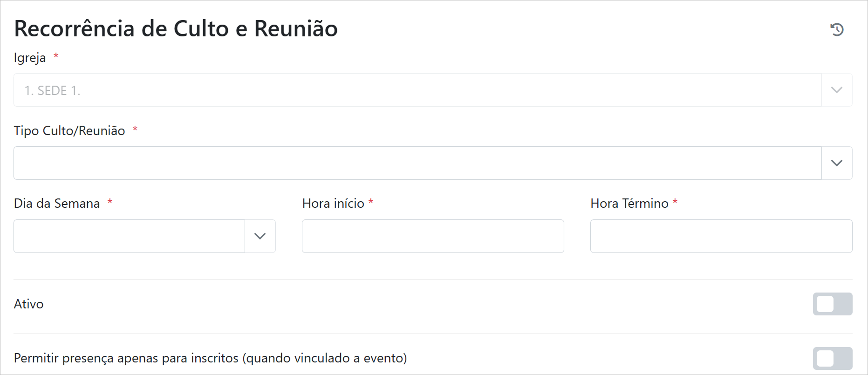Click the red asterisk beside Hora Término
The width and height of the screenshot is (868, 375).
coord(675,202)
